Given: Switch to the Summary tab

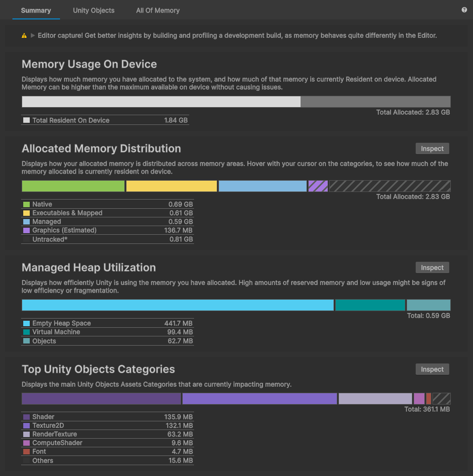Looking at the screenshot, I should point(36,10).
